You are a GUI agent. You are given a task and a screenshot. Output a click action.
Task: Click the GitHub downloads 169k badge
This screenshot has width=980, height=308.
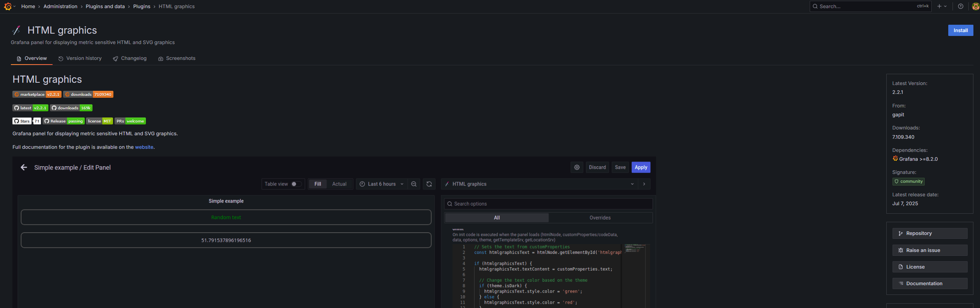[x=71, y=108]
